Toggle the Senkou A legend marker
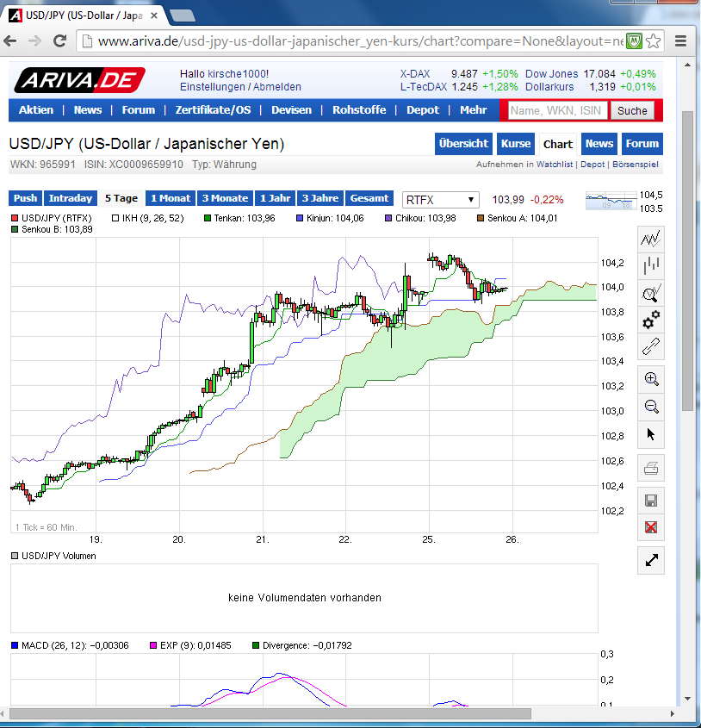 pyautogui.click(x=481, y=218)
